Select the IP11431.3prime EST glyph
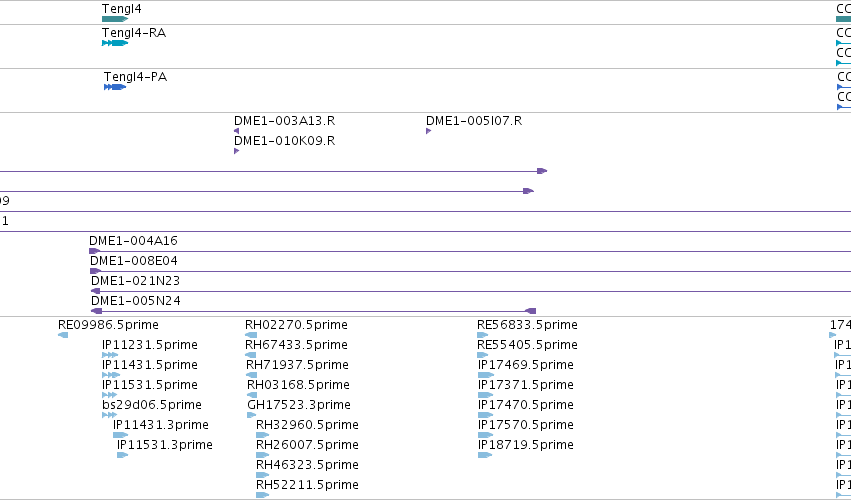Image resolution: width=851 pixels, height=500 pixels. (120, 435)
